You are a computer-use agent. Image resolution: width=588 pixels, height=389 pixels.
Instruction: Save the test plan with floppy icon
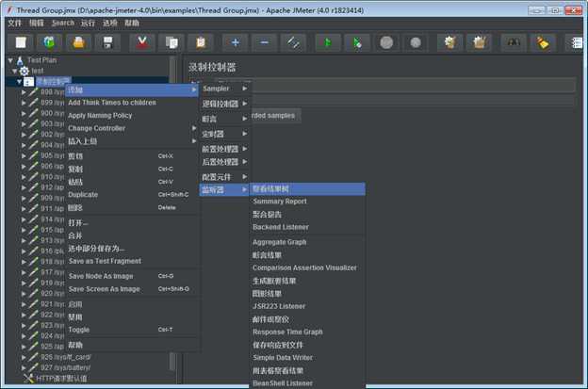pyautogui.click(x=108, y=42)
